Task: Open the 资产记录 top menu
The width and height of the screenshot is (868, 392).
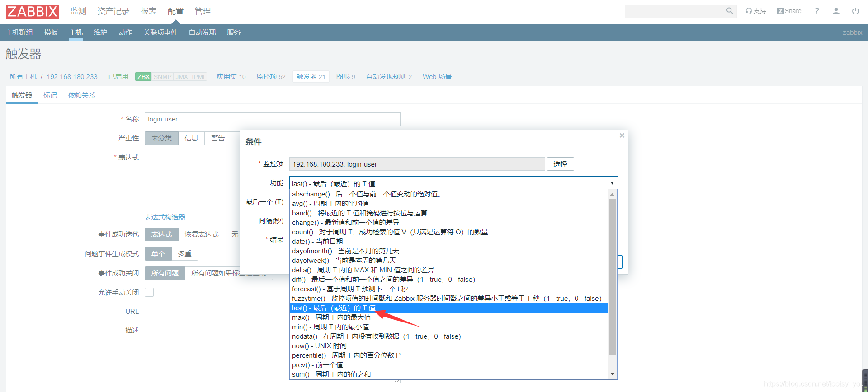Action: (x=113, y=11)
